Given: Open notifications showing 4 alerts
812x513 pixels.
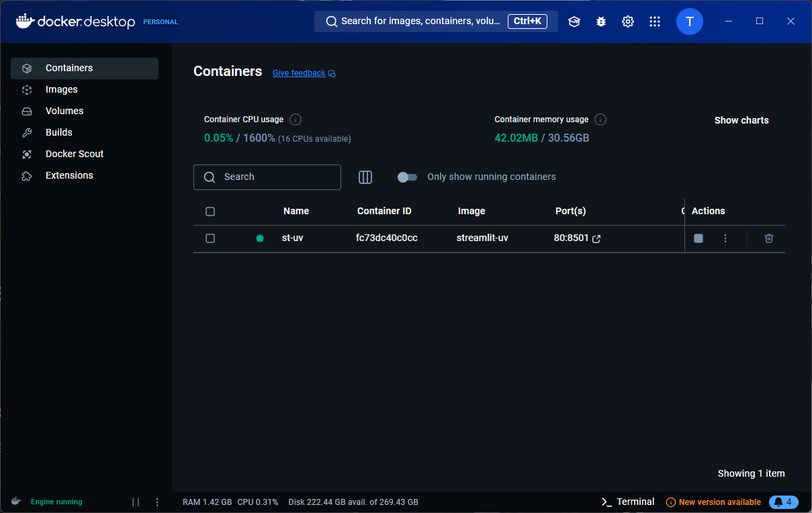Looking at the screenshot, I should point(783,502).
